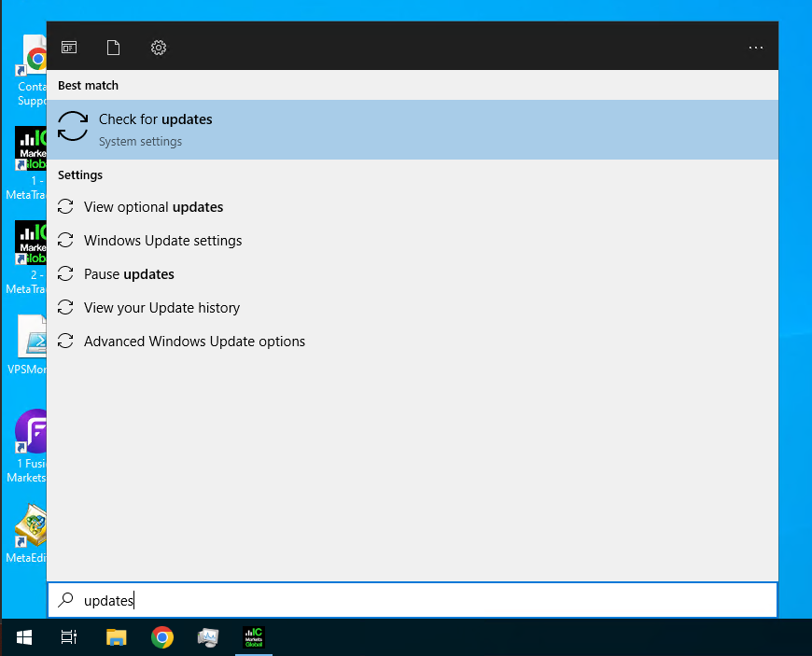
Task: Open the IC Markets MetaTrader taskbar icon
Action: [253, 637]
